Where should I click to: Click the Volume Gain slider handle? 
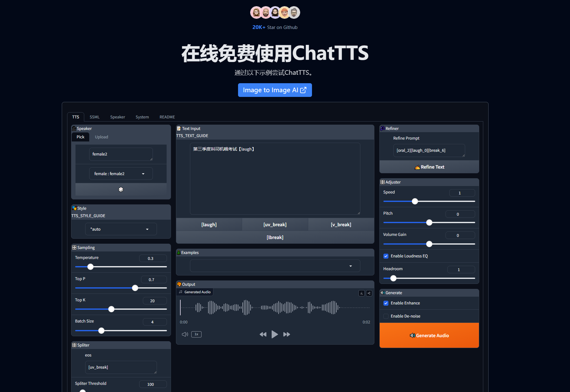(x=429, y=244)
